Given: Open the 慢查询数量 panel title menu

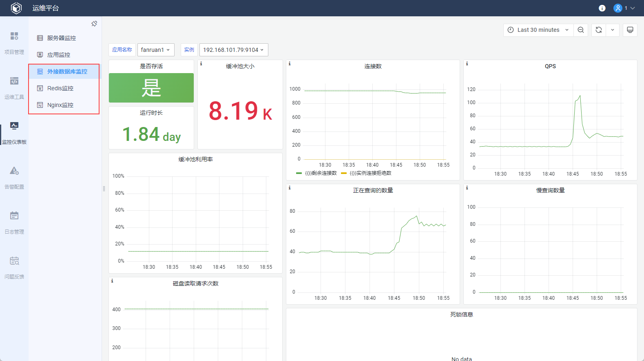Looking at the screenshot, I should point(550,190).
